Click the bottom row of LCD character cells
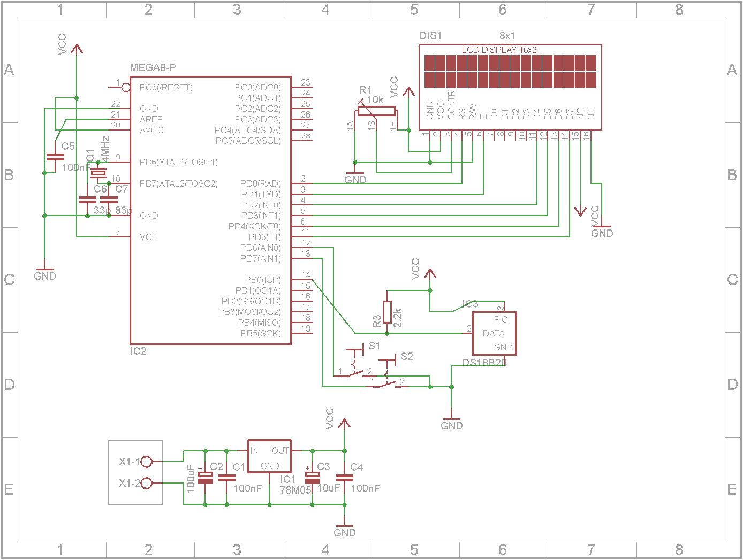 click(x=510, y=80)
